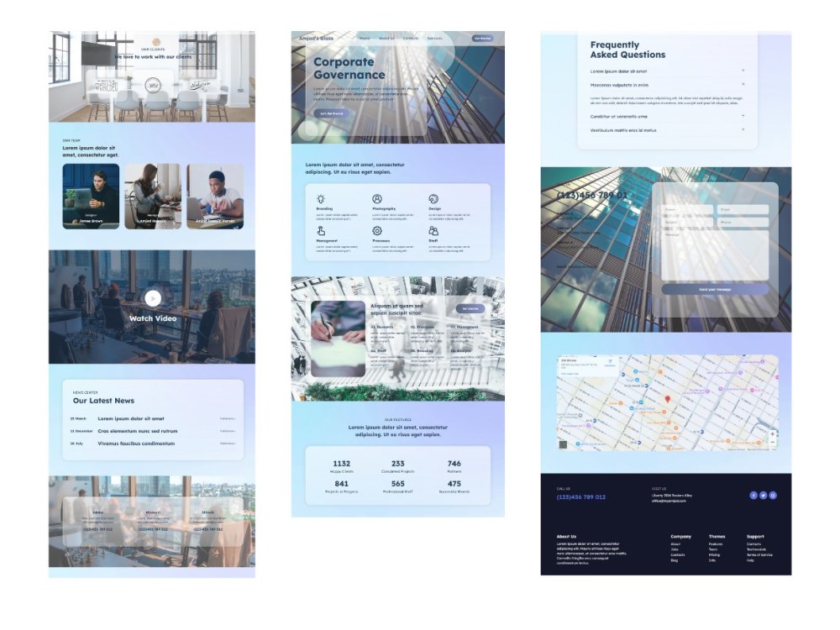This screenshot has width=840, height=630.
Task: Open the Facebook icon in footer
Action: click(x=753, y=496)
